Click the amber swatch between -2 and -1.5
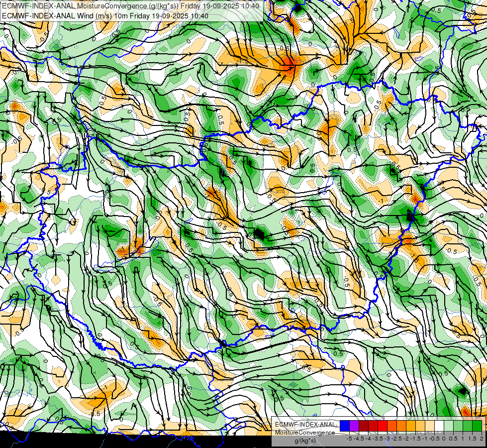The width and height of the screenshot is (487, 448). pyautogui.click(x=411, y=426)
